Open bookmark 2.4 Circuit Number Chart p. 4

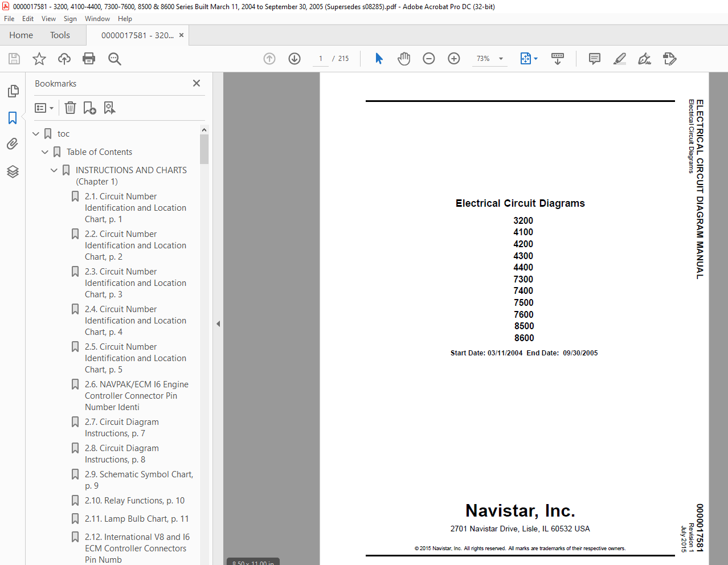click(136, 321)
